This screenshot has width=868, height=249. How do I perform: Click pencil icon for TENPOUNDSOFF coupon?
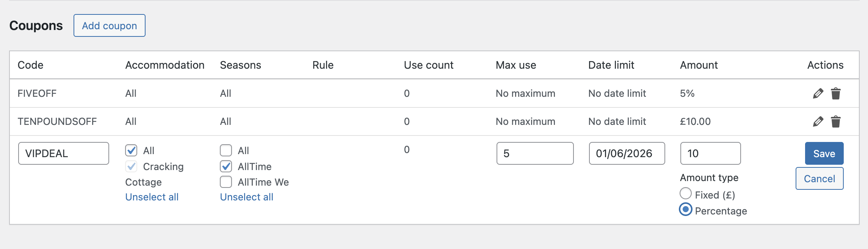point(818,121)
